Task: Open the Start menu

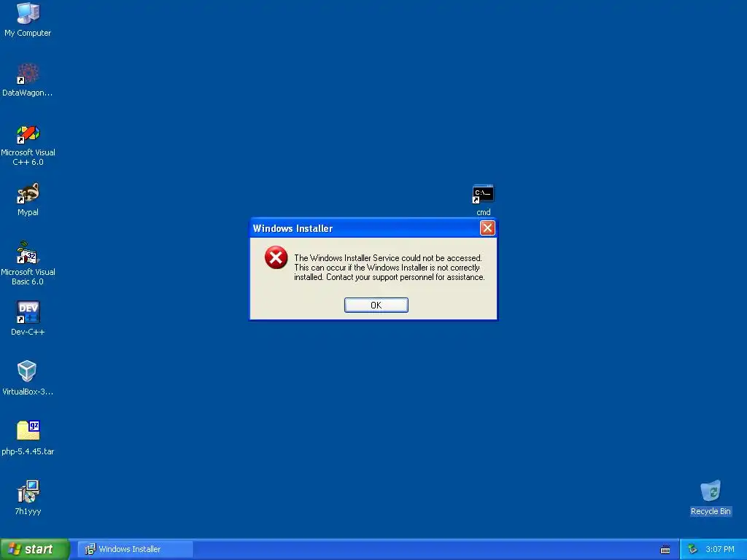Action: [x=34, y=549]
